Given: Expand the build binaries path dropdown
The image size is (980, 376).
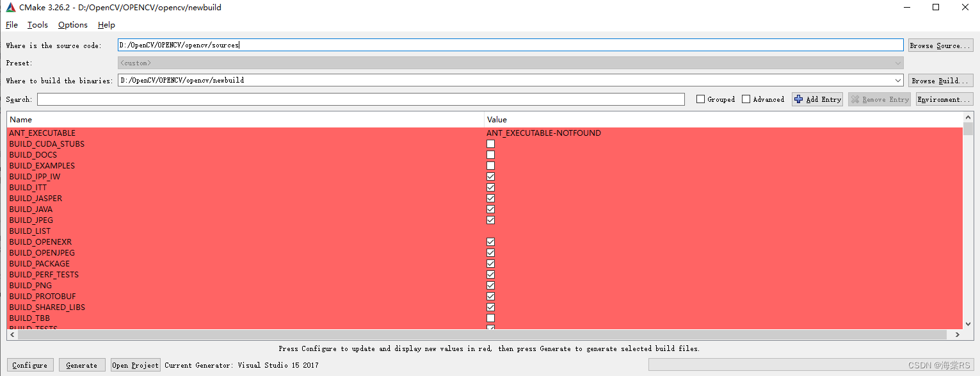Looking at the screenshot, I should 898,81.
